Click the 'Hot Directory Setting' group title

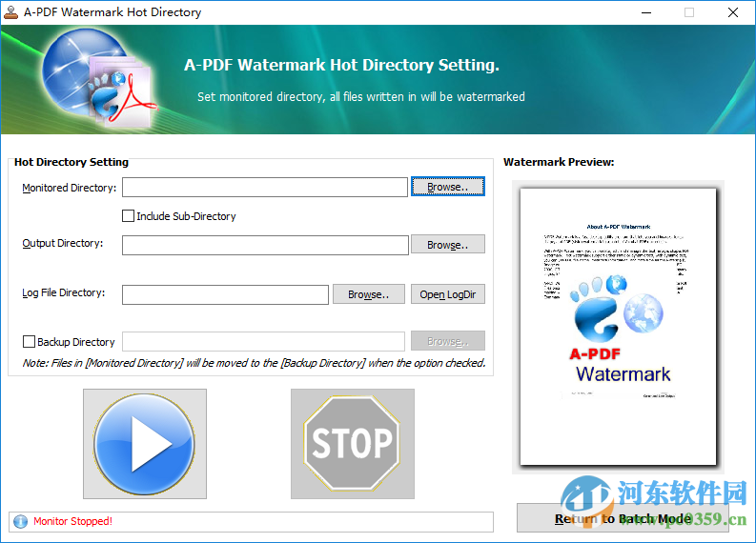click(72, 162)
